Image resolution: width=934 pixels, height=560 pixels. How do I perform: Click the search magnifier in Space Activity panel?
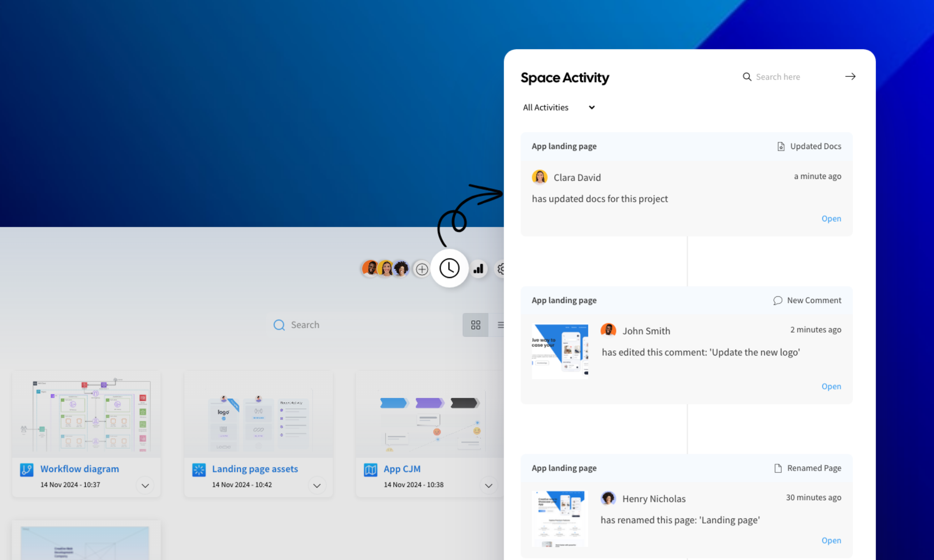tap(747, 77)
